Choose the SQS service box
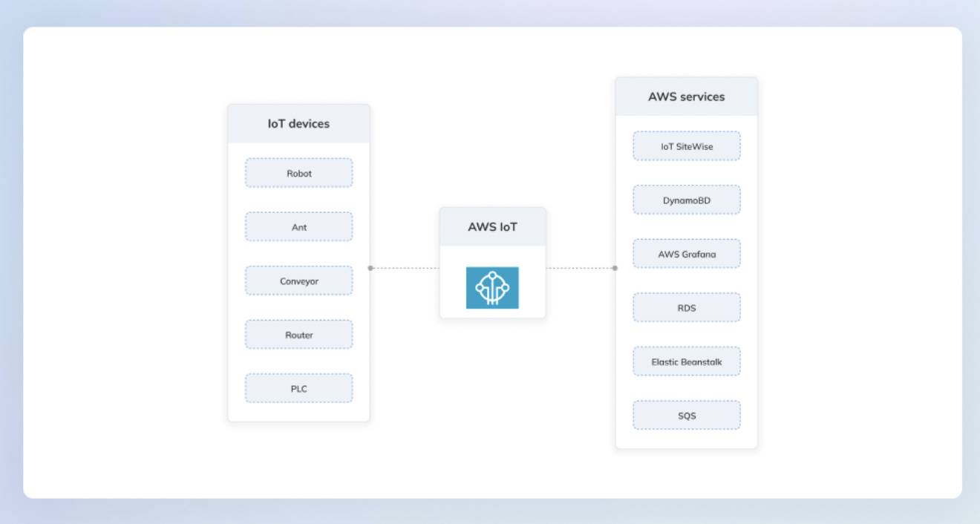The width and height of the screenshot is (980, 524). 687,416
